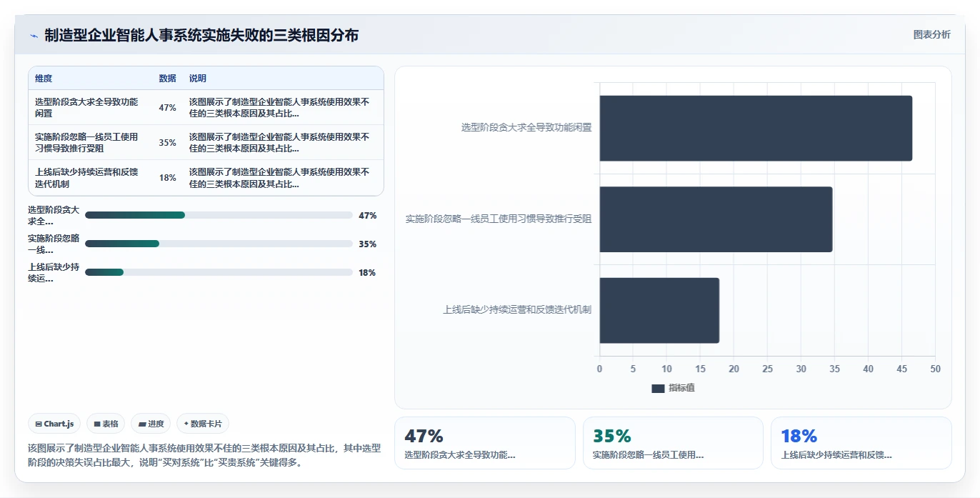This screenshot has width=980, height=498.
Task: Click y-axis label 选型阶段贪大求全导致功能闲置
Action: point(526,128)
